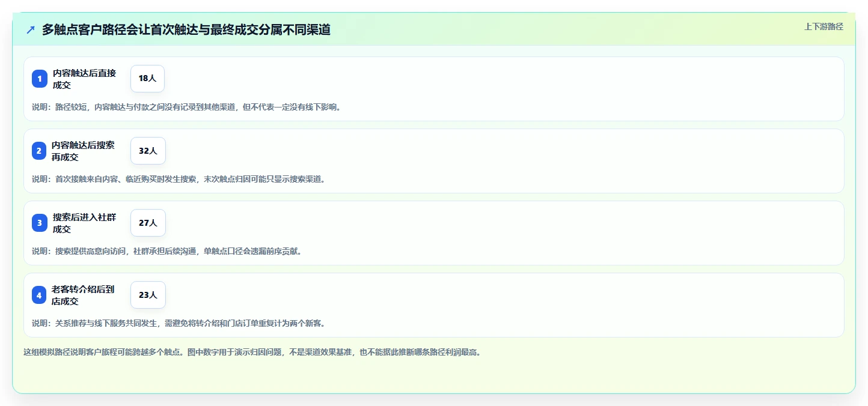
Task: Click the note starting 说明：关系推荐与线下服务
Action: pos(180,323)
